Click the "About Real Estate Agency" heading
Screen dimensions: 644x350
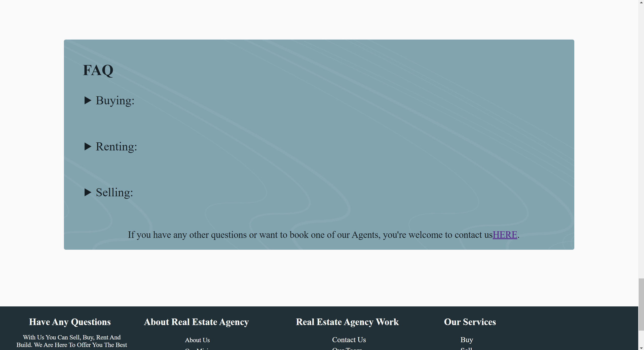(196, 322)
